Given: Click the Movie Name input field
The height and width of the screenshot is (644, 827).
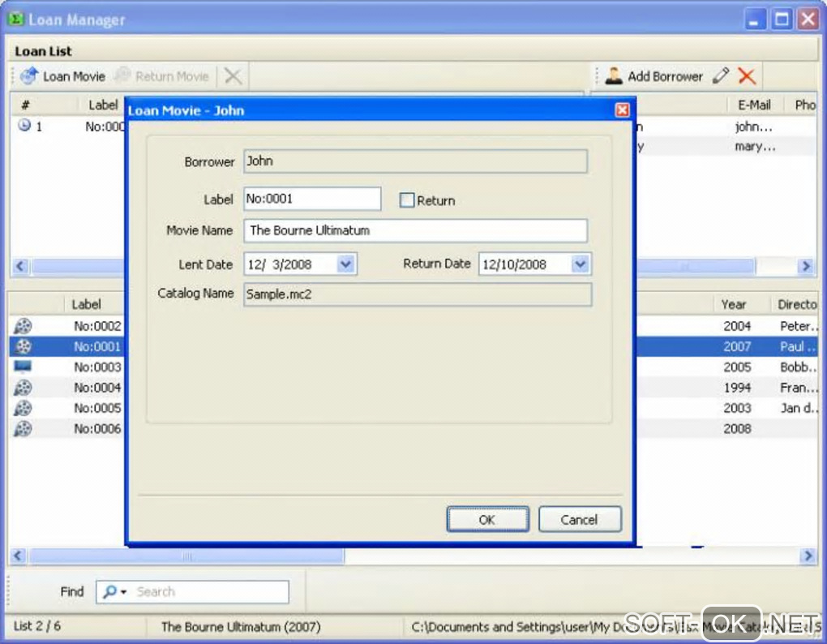Looking at the screenshot, I should 416,230.
